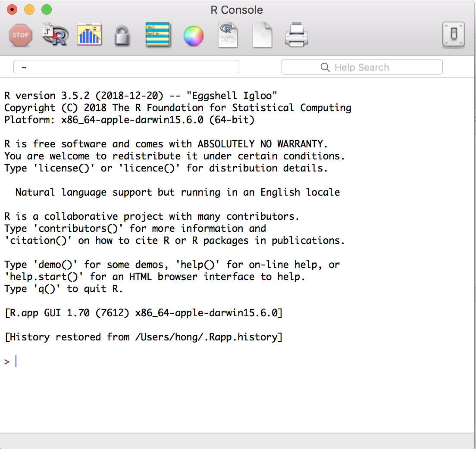Click the magnifier icon in Help Search
Viewport: 476px width, 449px height.
pyautogui.click(x=325, y=67)
